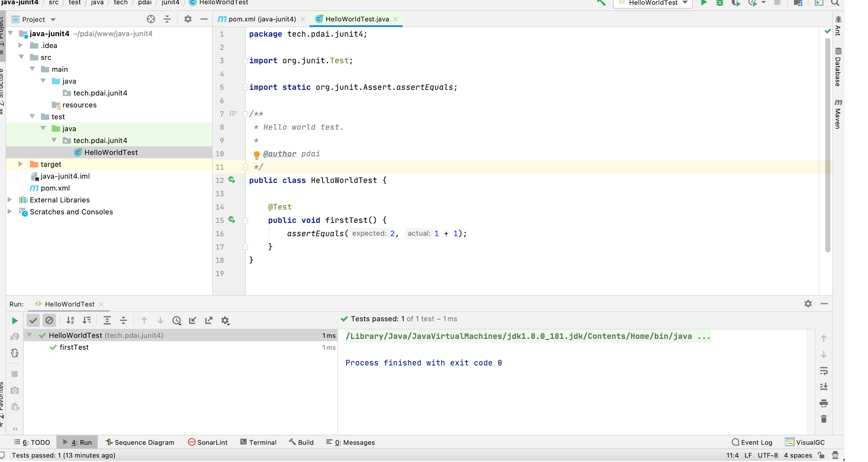Collapse all test results icon
868x462 pixels.
[123, 320]
